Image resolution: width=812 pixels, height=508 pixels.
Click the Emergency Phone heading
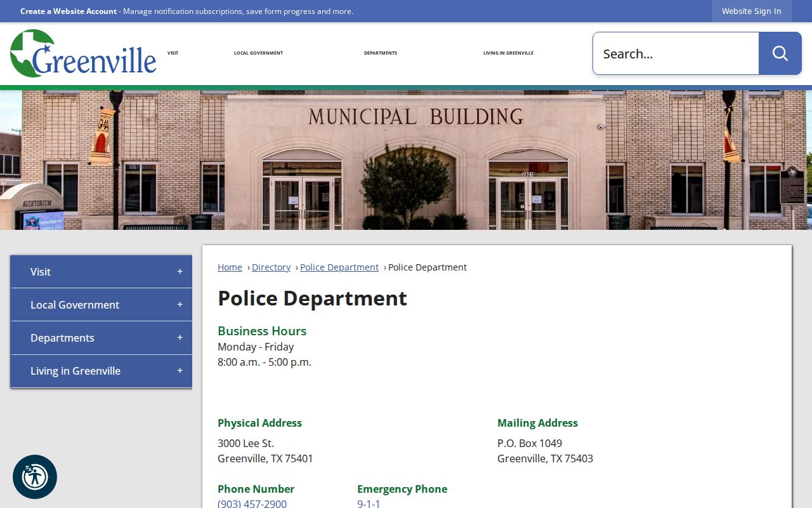pyautogui.click(x=402, y=489)
